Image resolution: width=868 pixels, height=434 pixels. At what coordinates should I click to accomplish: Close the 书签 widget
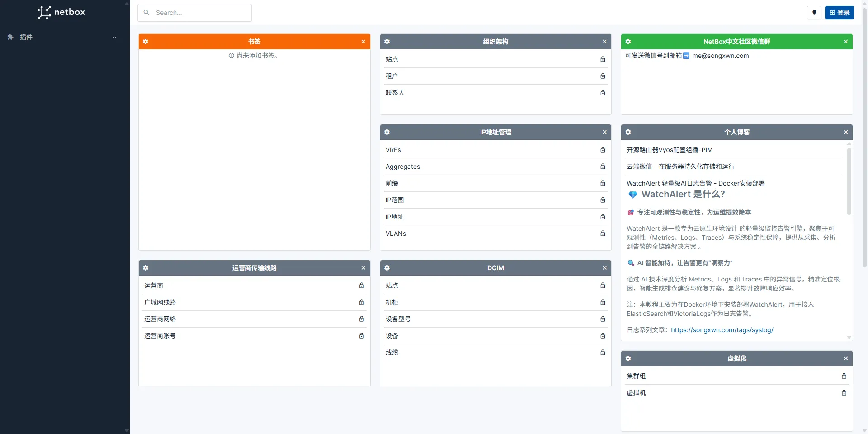tap(363, 42)
